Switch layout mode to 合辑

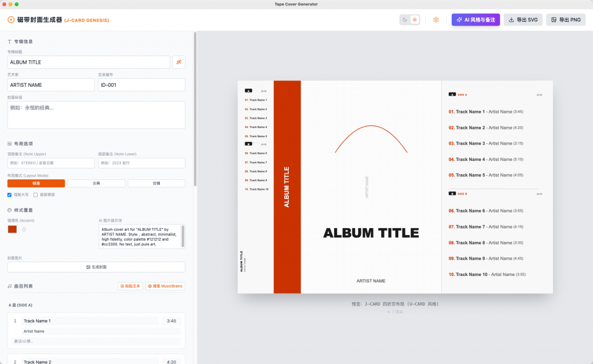click(x=156, y=183)
